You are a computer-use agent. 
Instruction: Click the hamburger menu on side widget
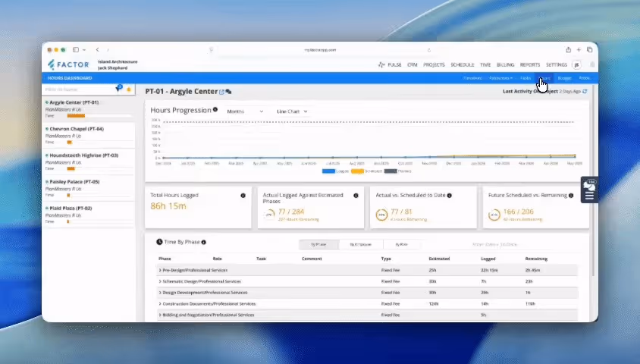tap(589, 196)
